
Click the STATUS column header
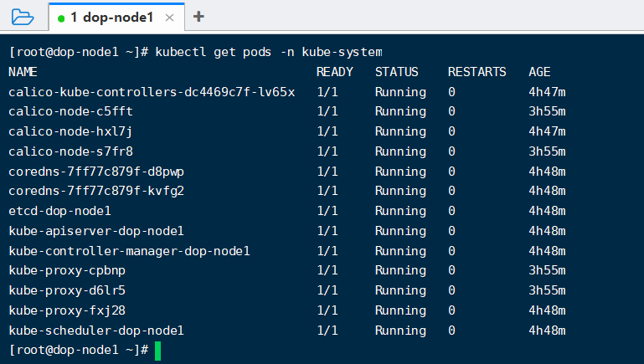pyautogui.click(x=396, y=72)
